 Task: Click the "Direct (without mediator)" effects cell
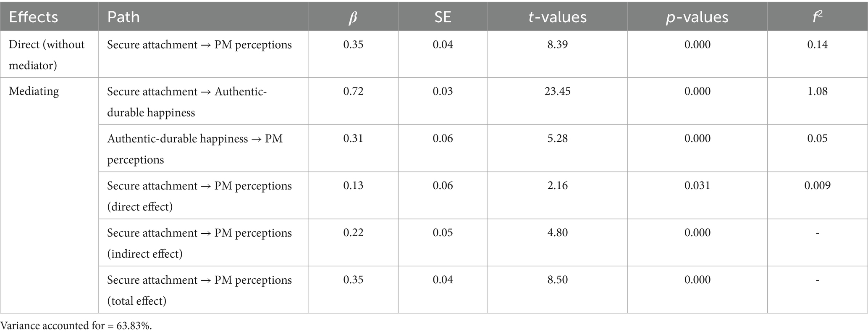tap(47, 55)
